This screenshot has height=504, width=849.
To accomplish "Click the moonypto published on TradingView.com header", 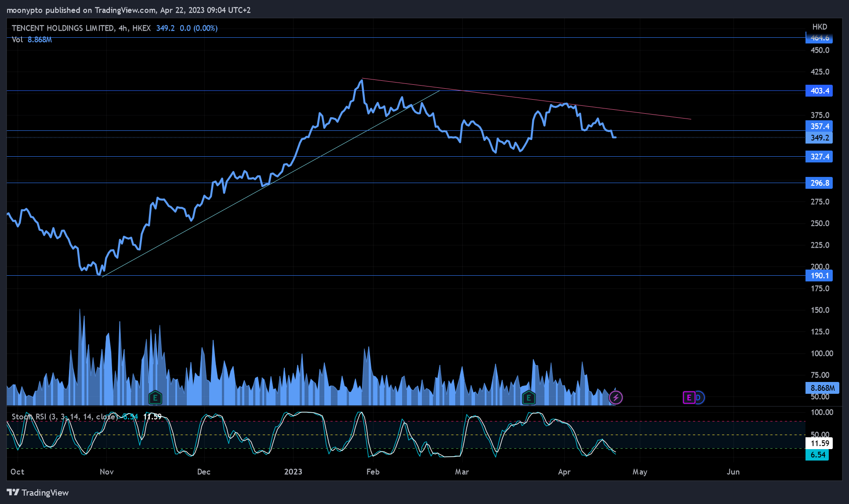I will pos(128,10).
